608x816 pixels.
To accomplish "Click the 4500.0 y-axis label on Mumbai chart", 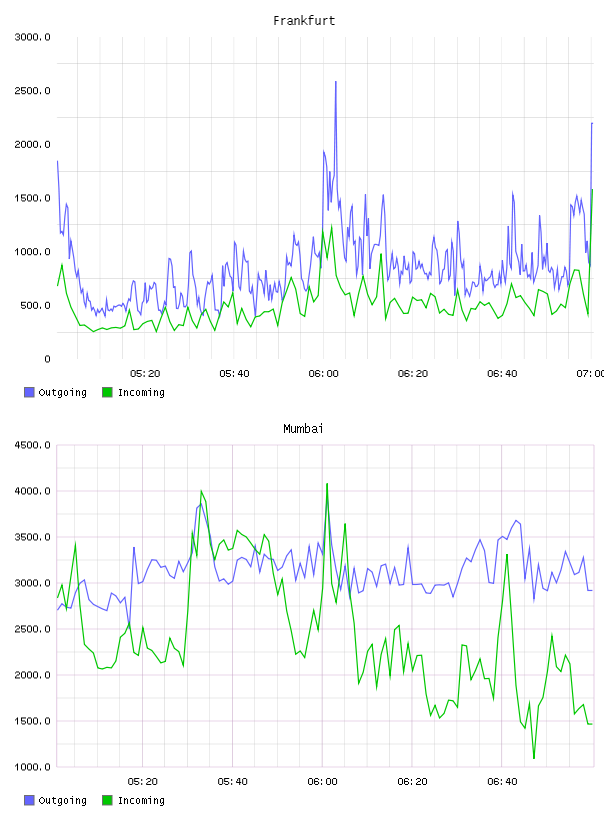I will (x=32, y=445).
